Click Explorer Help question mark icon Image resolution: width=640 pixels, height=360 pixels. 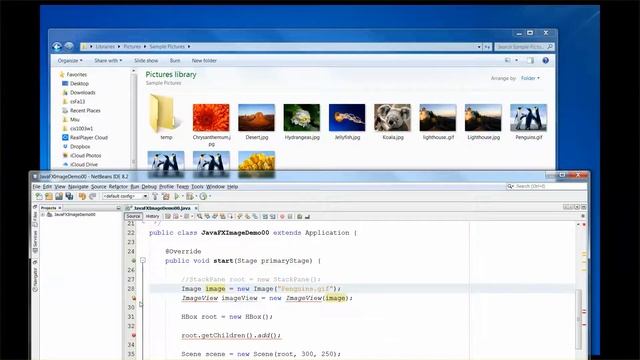tap(545, 60)
